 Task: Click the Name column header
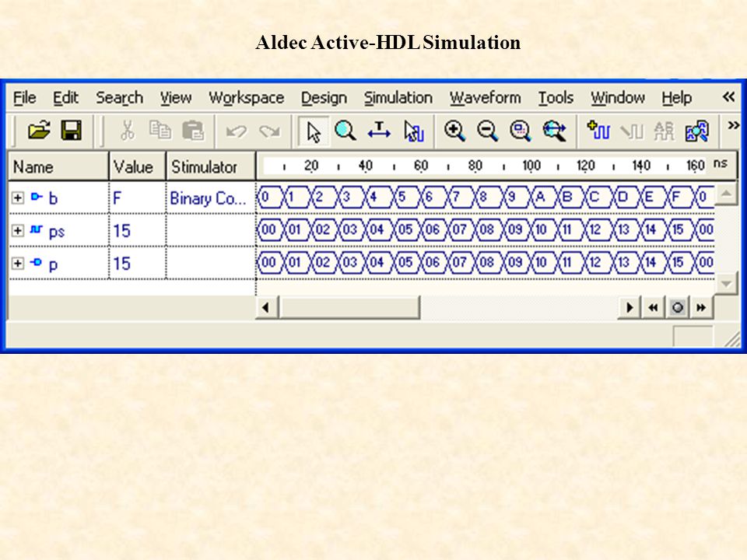coord(58,166)
